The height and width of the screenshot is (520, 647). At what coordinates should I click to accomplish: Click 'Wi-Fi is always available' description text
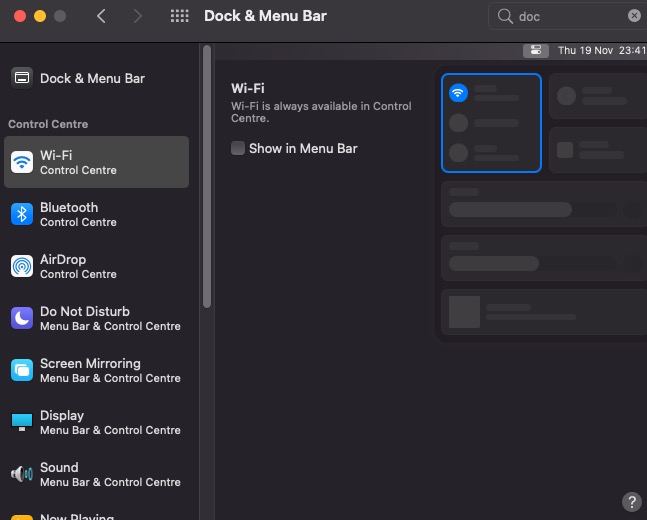pyautogui.click(x=321, y=112)
